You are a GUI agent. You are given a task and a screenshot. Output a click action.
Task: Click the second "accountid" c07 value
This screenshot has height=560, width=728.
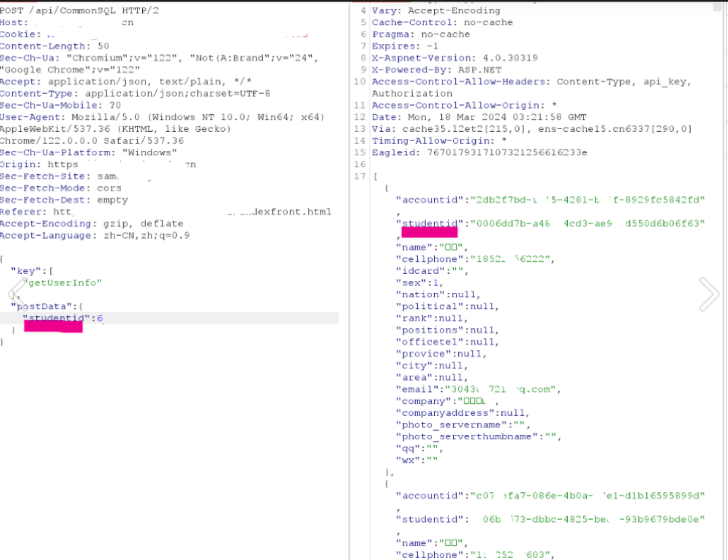(588, 496)
